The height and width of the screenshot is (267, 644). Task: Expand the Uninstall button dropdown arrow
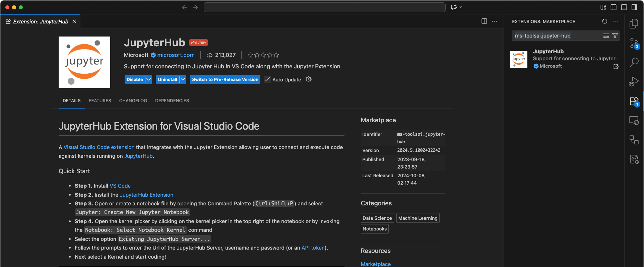point(183,79)
